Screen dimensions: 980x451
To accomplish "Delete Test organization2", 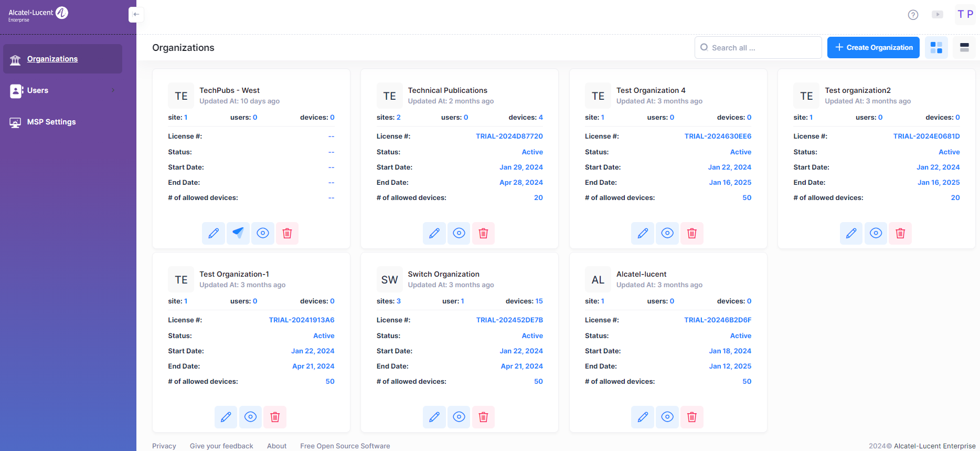I will tap(900, 233).
